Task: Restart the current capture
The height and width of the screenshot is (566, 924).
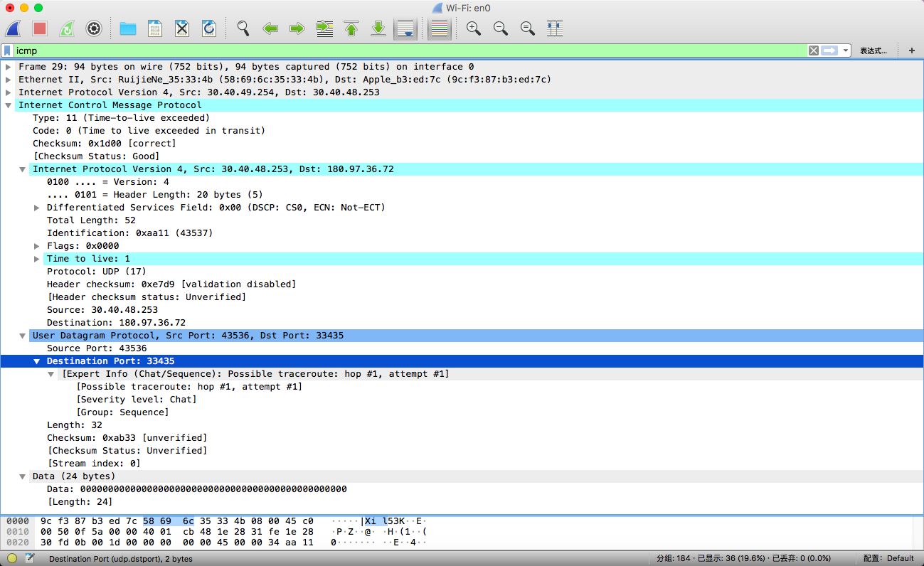Action: click(67, 28)
